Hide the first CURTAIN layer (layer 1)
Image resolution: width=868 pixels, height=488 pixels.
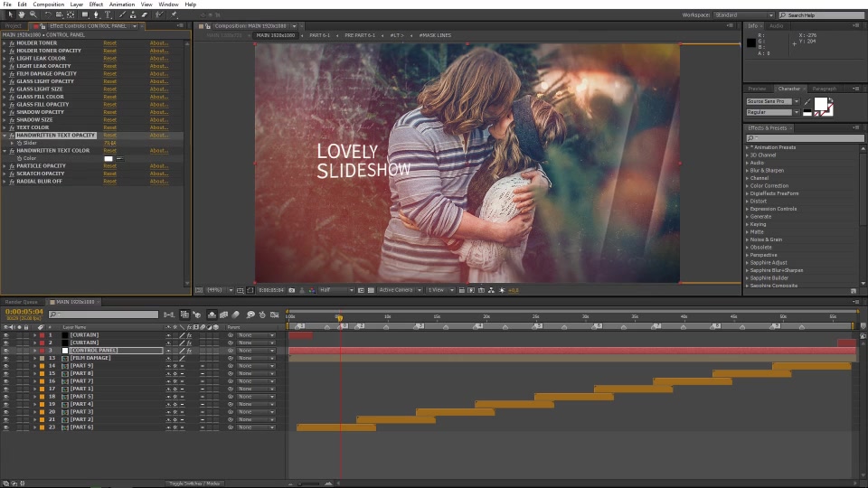pos(6,334)
